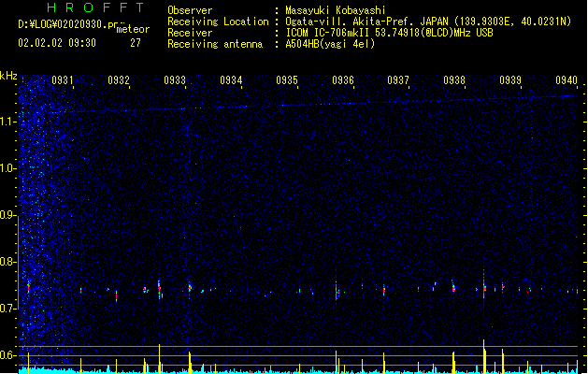This screenshot has height=374, width=588.
Task: Click the date stamp 02.02.02 09:30
Action: coord(57,43)
